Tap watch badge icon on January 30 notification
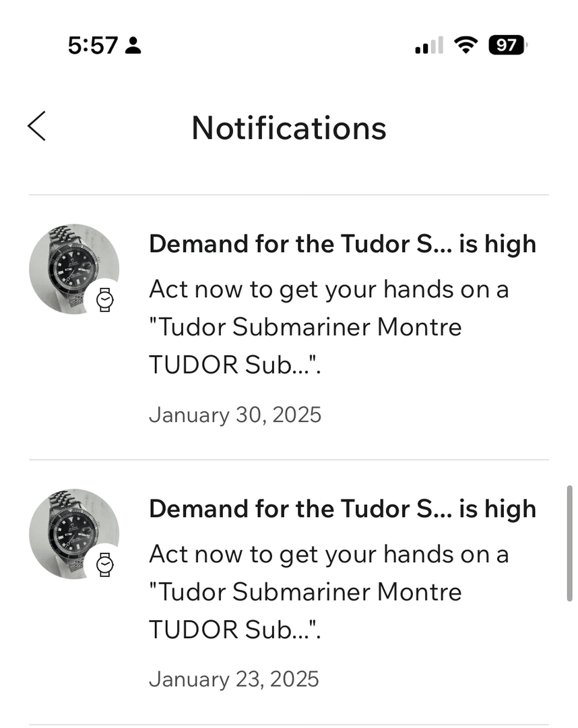The width and height of the screenshot is (578, 728). point(104,299)
